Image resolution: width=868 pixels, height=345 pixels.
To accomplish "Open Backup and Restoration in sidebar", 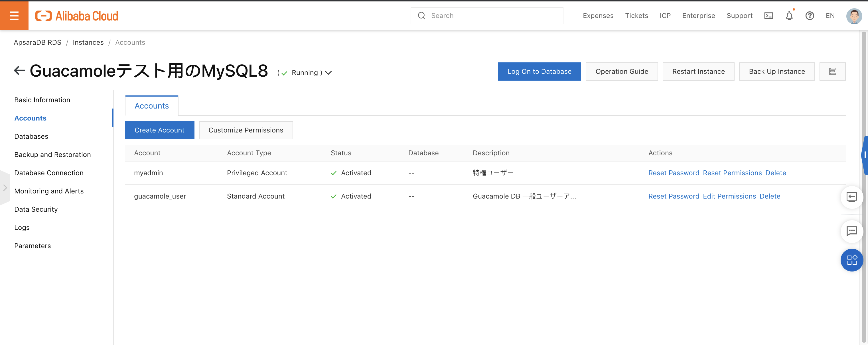I will pos(52,154).
